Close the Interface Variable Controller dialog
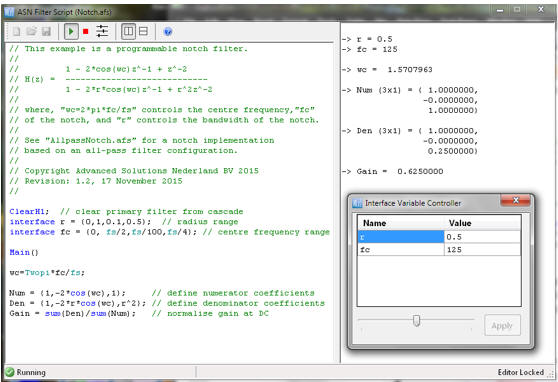 point(515,200)
